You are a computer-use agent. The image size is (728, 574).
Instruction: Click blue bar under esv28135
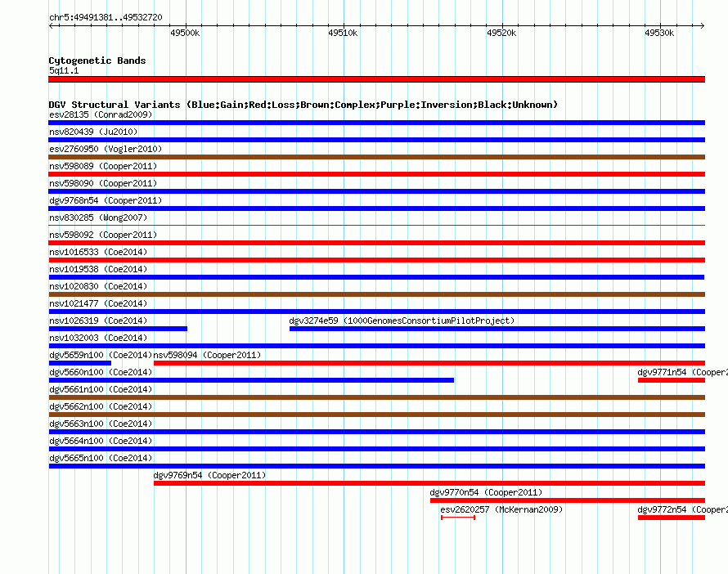(x=376, y=123)
